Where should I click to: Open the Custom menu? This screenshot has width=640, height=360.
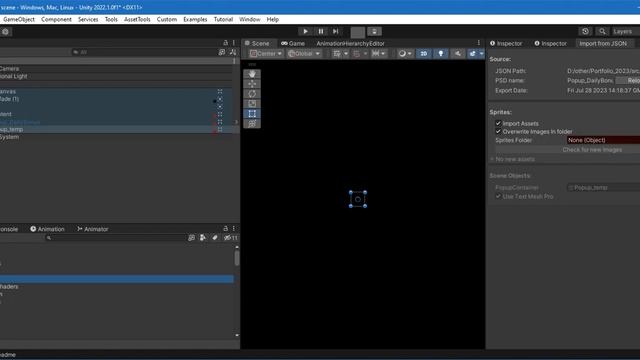pyautogui.click(x=167, y=19)
